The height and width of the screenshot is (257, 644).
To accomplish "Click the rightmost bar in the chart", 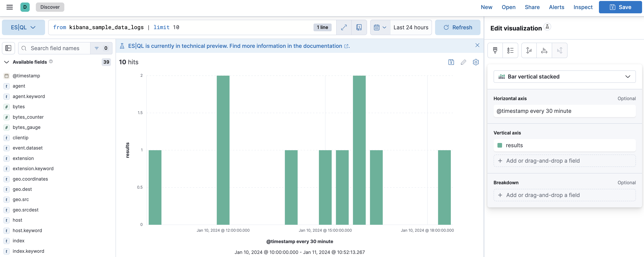I will click(x=444, y=187).
